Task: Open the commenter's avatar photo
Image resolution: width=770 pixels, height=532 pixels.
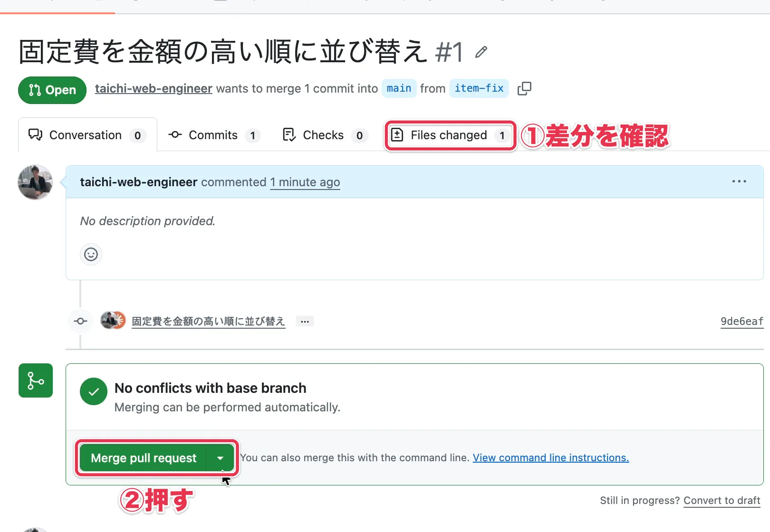Action: (35, 182)
